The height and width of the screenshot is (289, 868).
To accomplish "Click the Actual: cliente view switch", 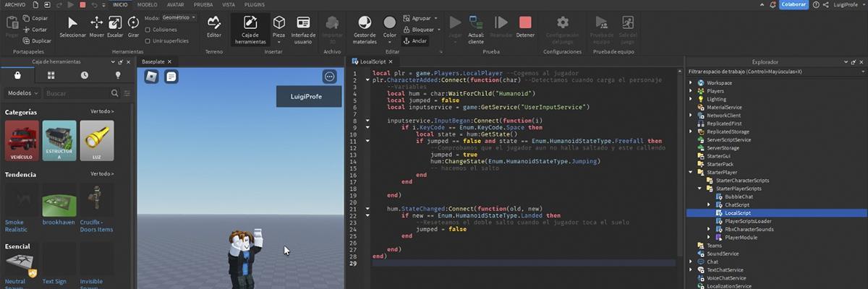I will point(476,30).
